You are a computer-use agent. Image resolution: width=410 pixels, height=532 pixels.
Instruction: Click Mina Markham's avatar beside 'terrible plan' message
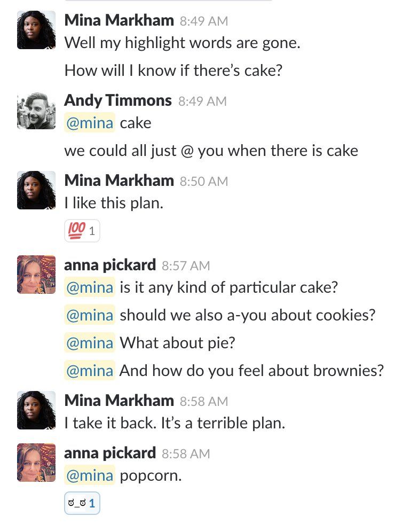[36, 410]
